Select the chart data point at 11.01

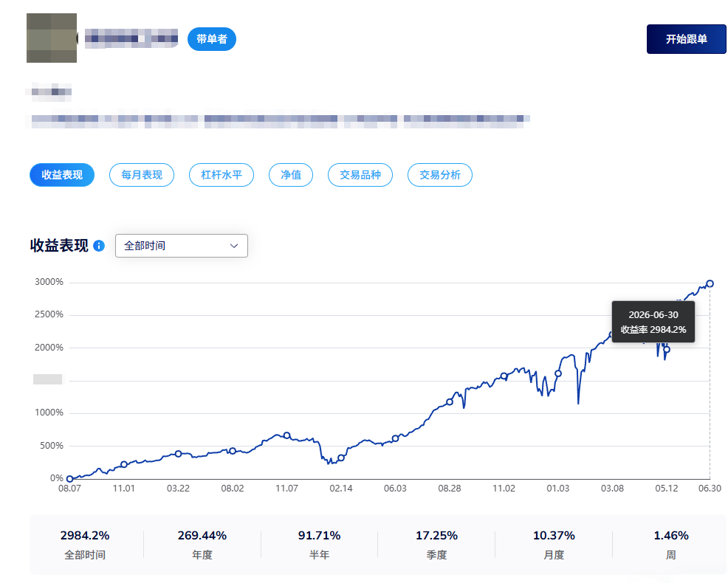(x=124, y=464)
